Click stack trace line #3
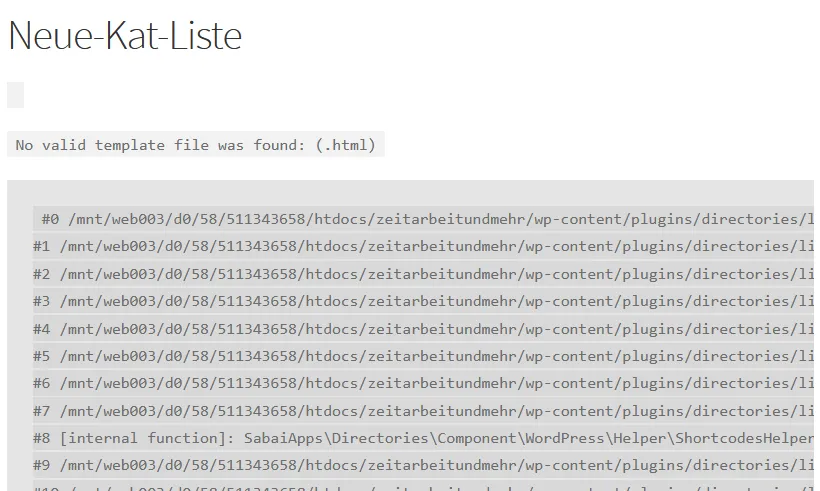The height and width of the screenshot is (491, 820). (x=423, y=301)
